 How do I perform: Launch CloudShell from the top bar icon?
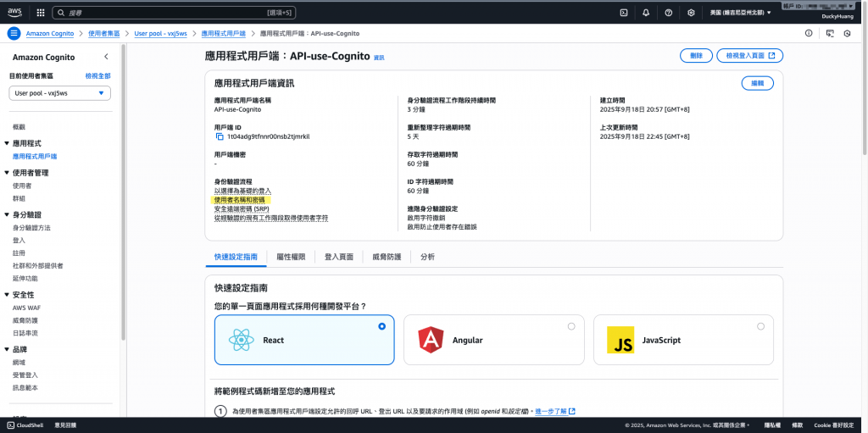pos(624,12)
